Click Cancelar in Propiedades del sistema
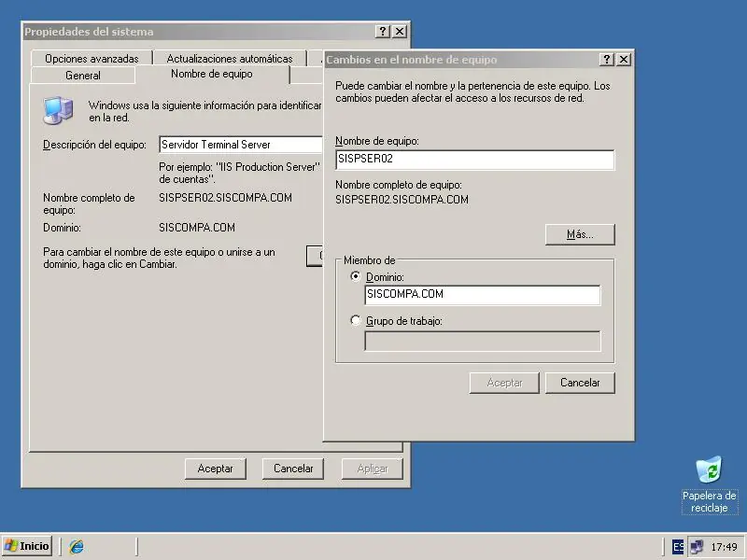Screen dimensions: 747x560 coord(293,469)
